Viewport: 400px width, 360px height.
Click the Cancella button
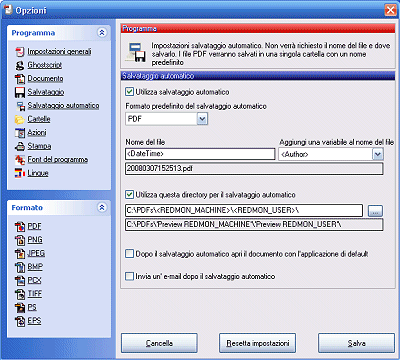coord(159,343)
